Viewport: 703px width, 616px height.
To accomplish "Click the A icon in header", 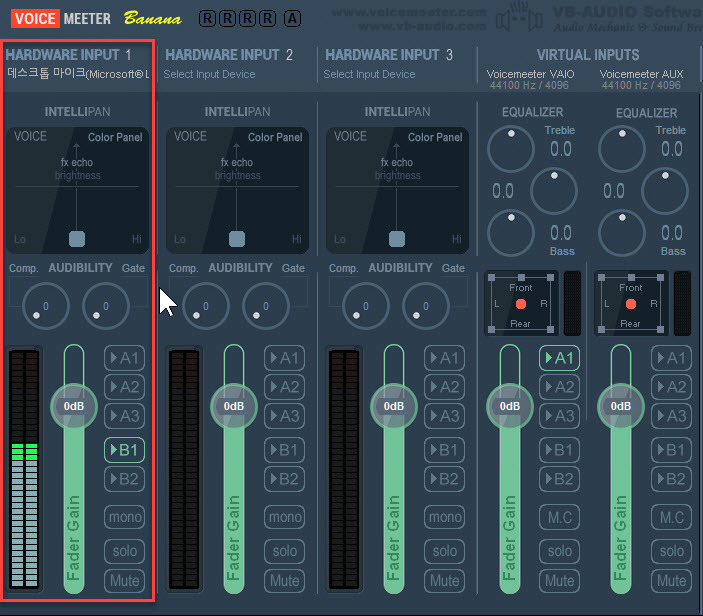I will tap(292, 18).
